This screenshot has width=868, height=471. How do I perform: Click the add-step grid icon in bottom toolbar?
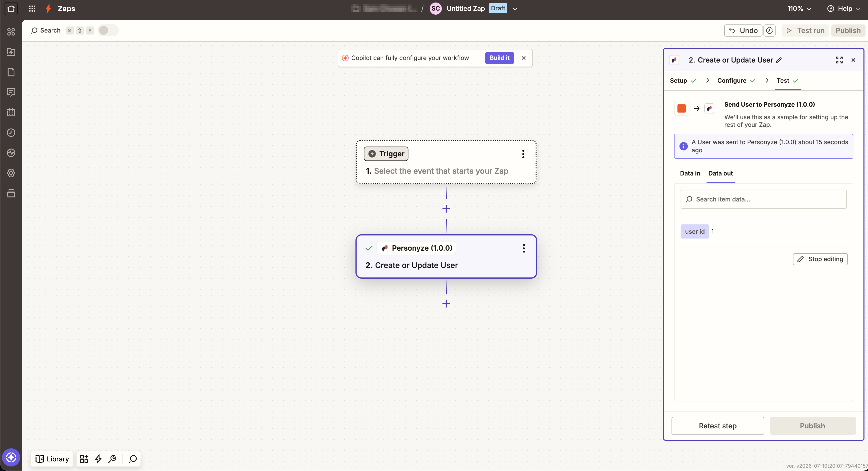[84, 459]
